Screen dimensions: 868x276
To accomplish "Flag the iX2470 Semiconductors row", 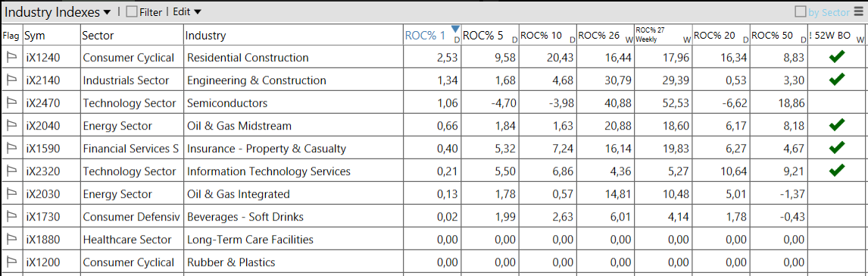I will 11,103.
